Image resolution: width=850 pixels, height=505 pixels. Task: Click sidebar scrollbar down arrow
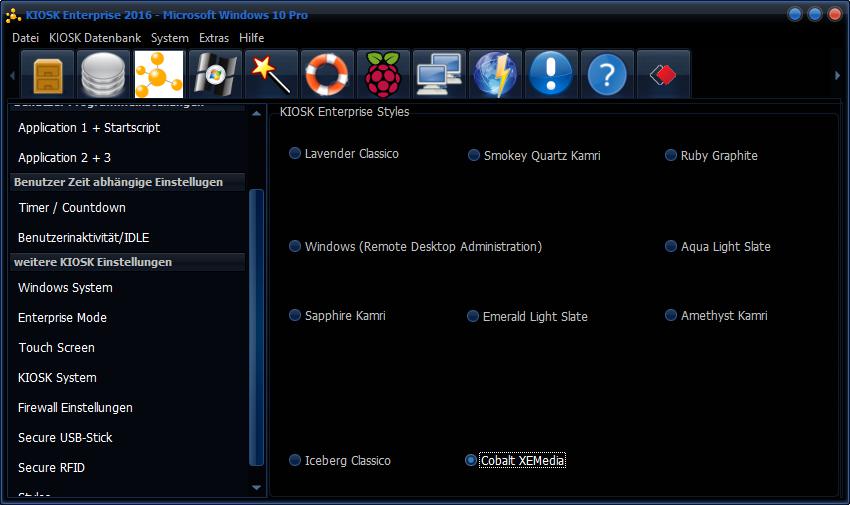256,488
